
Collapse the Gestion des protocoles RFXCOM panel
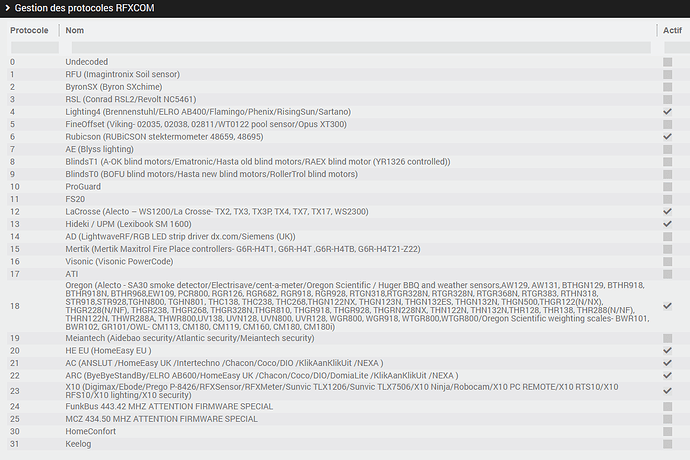click(7, 8)
